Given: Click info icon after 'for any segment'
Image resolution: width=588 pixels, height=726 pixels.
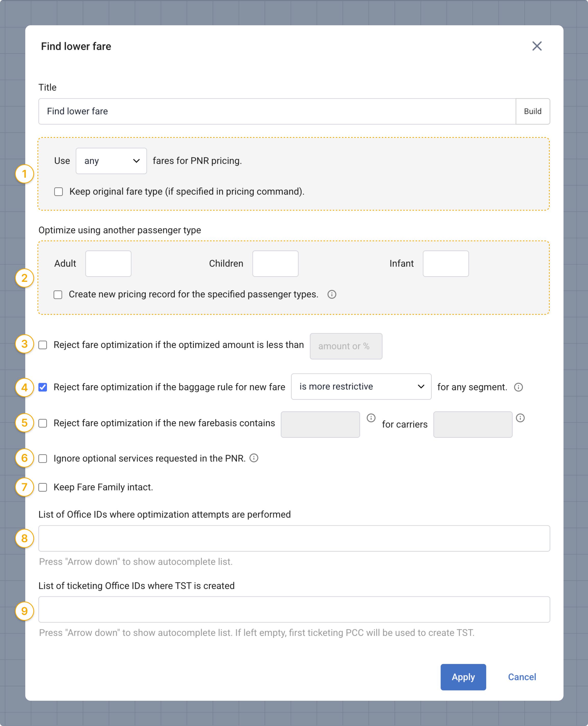Looking at the screenshot, I should 518,387.
